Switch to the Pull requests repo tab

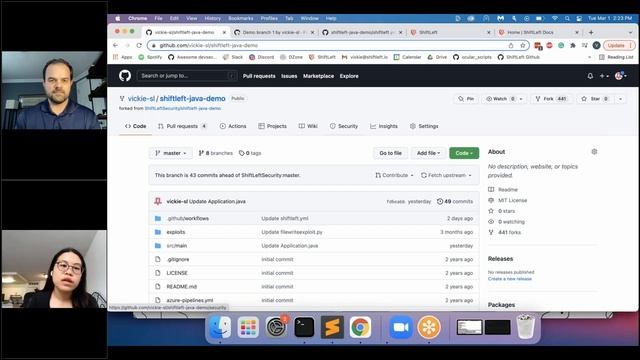tap(182, 126)
